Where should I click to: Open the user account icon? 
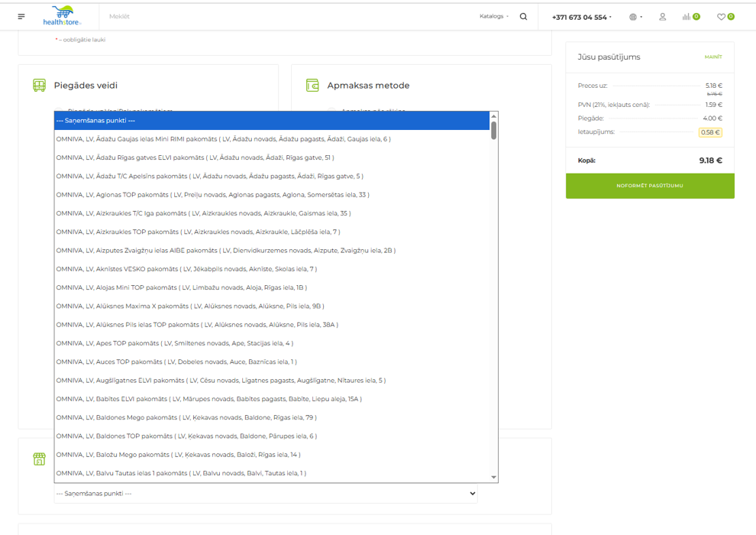[663, 17]
